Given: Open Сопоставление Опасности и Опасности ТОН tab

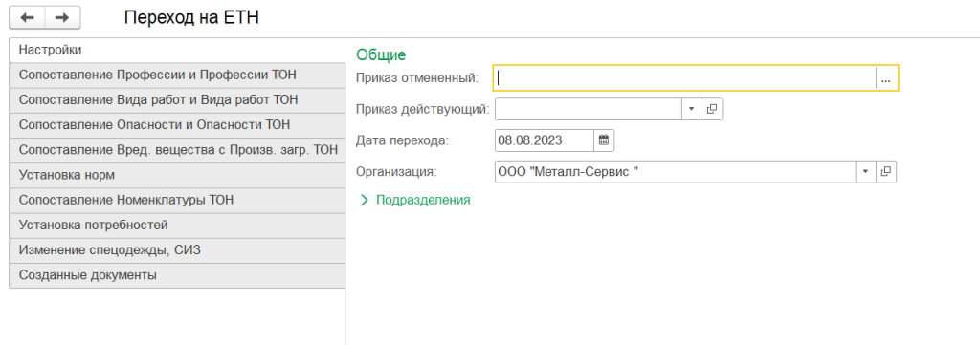Looking at the screenshot, I should pos(177,125).
